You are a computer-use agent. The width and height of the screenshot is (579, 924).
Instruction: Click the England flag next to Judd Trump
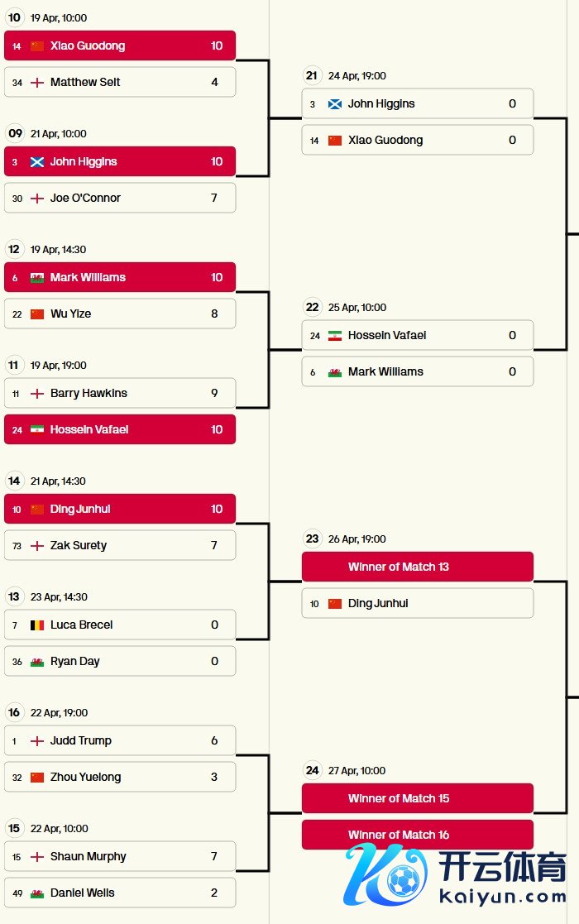37,741
